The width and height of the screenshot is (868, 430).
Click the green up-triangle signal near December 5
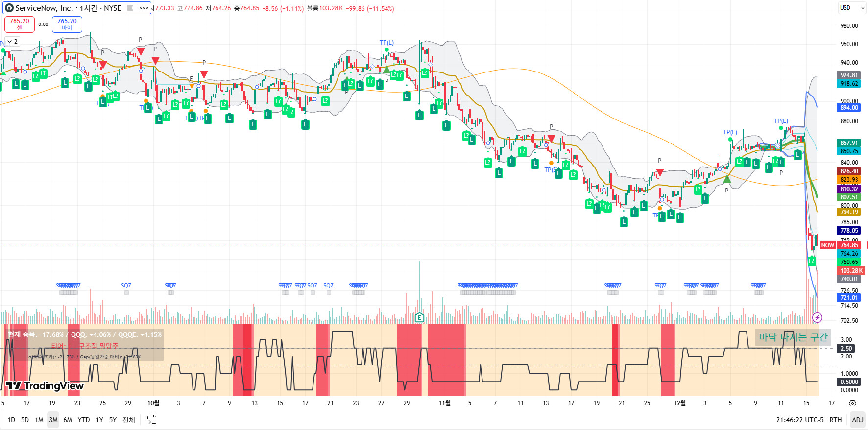click(x=727, y=179)
